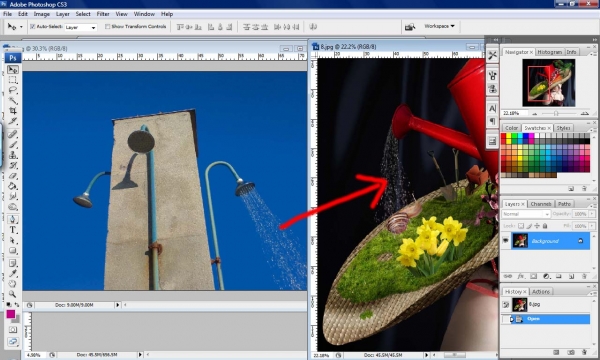Toggle lock position in Layers panel
The height and width of the screenshot is (360, 600).
click(x=537, y=226)
